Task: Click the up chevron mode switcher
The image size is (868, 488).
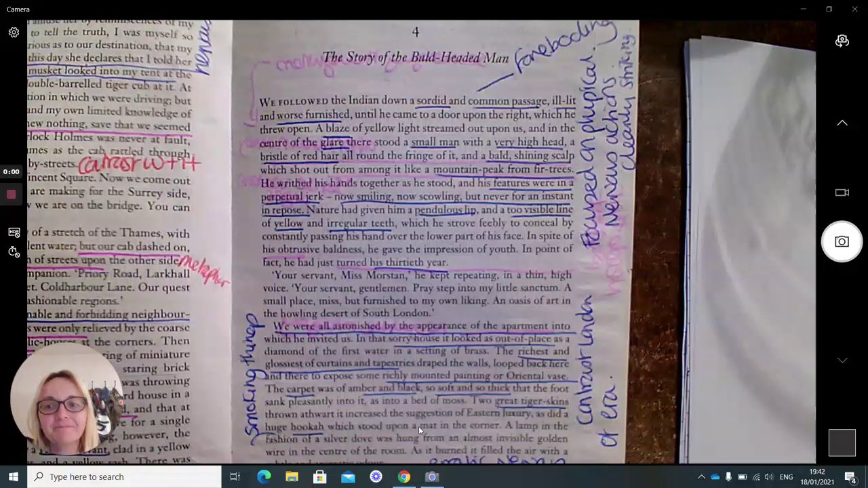Action: tap(842, 123)
